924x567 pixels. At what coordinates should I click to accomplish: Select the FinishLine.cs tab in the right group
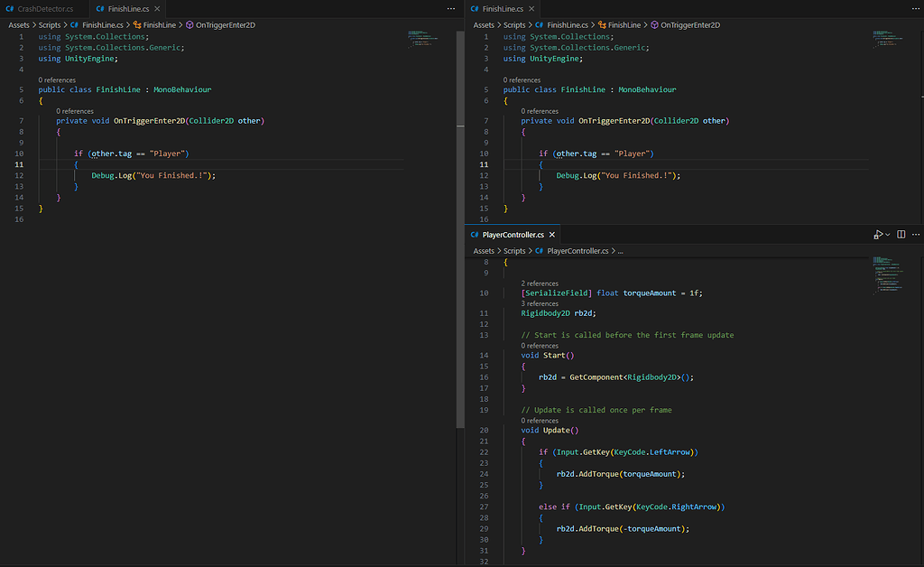pyautogui.click(x=505, y=7)
